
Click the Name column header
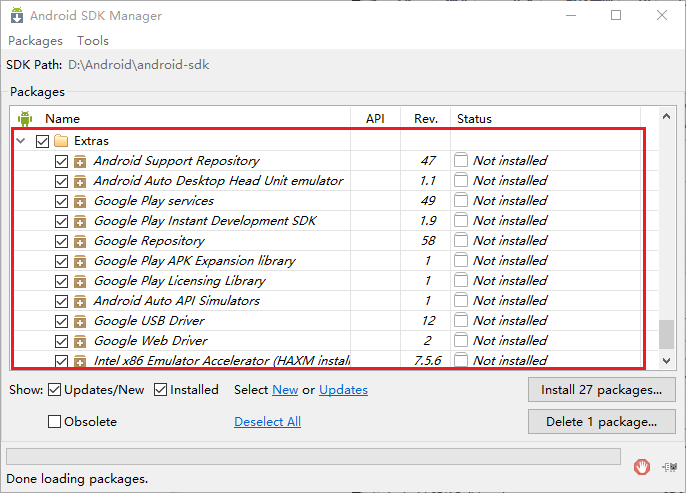tap(63, 119)
